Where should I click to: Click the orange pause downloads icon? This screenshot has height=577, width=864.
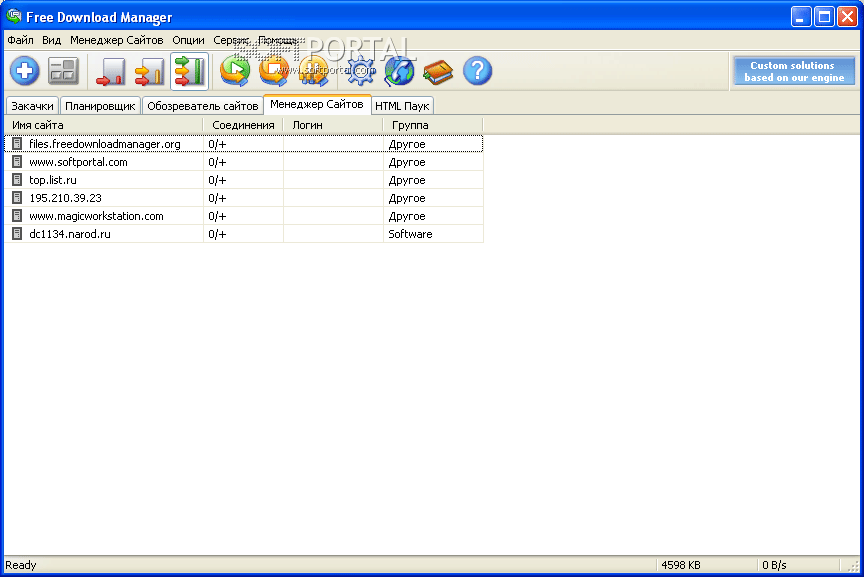314,72
